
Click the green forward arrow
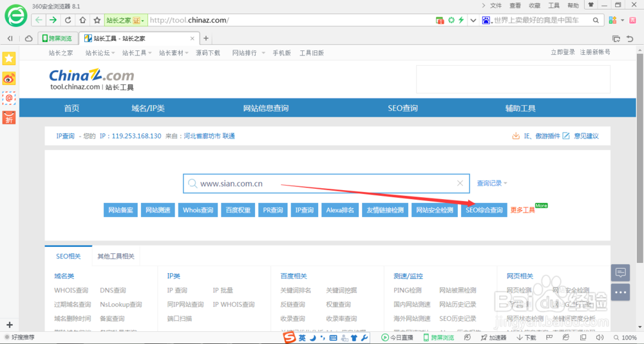coord(53,20)
